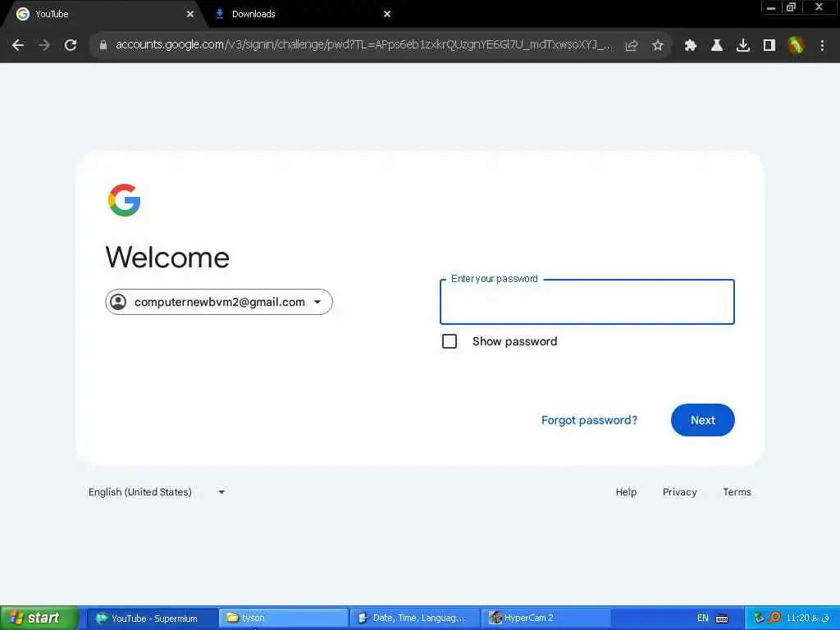Open the browser profile avatar

[x=796, y=46]
